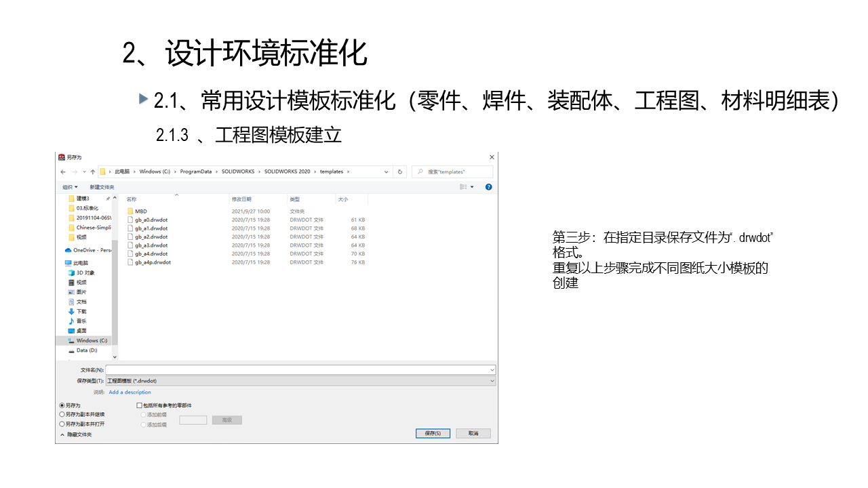Click the 文件名 input field
Viewport: 868px width, 488px height.
(x=298, y=370)
